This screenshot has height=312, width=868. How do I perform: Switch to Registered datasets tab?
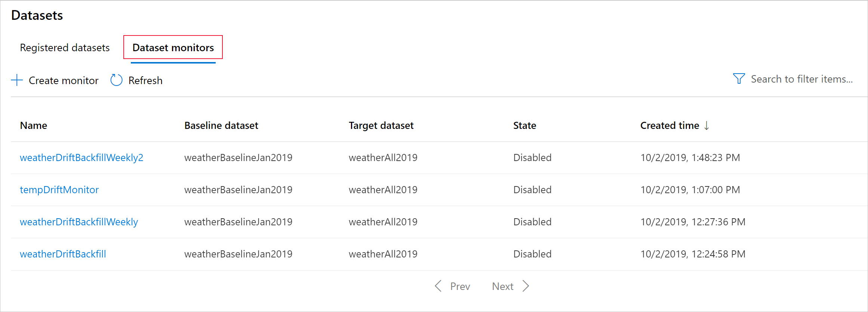[65, 48]
